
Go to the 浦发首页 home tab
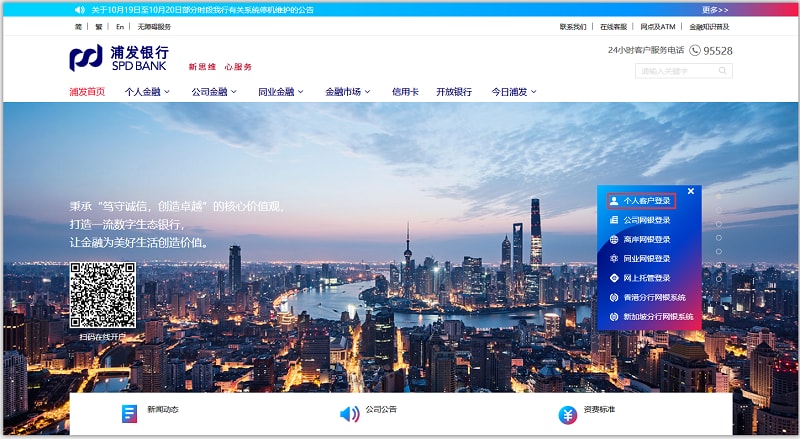87,92
